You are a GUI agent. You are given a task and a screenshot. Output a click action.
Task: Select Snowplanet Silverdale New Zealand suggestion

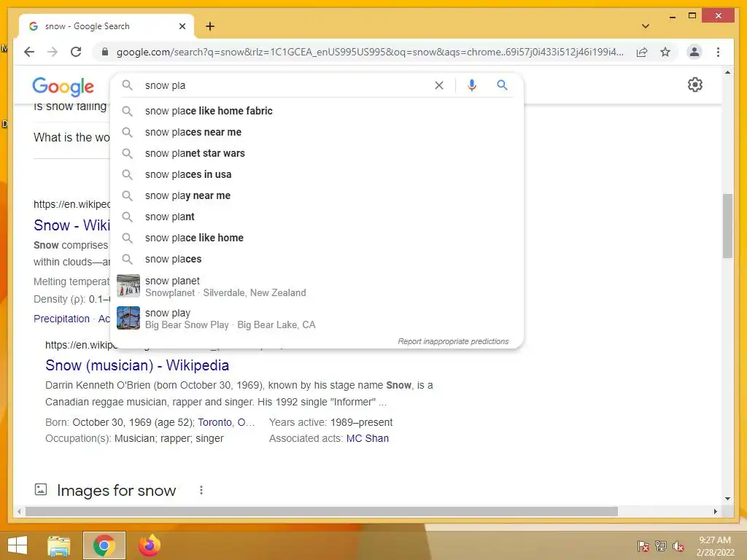(x=317, y=286)
